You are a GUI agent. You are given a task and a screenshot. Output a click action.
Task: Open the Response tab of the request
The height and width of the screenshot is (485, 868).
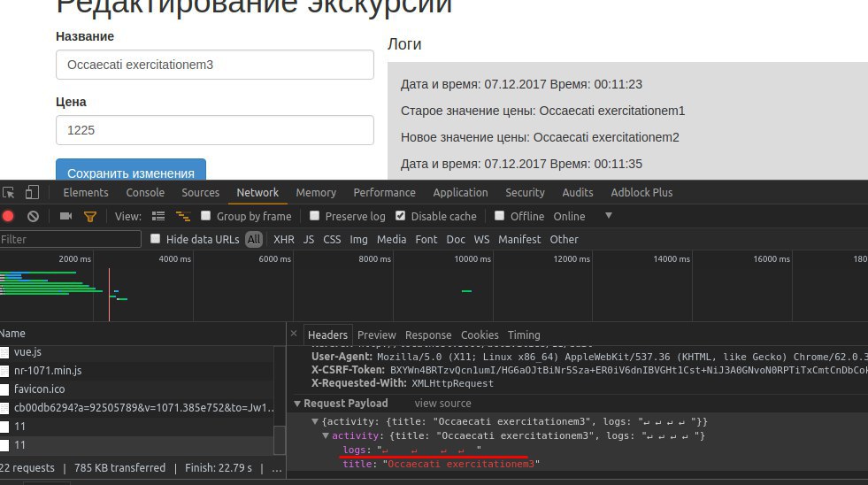coord(428,335)
